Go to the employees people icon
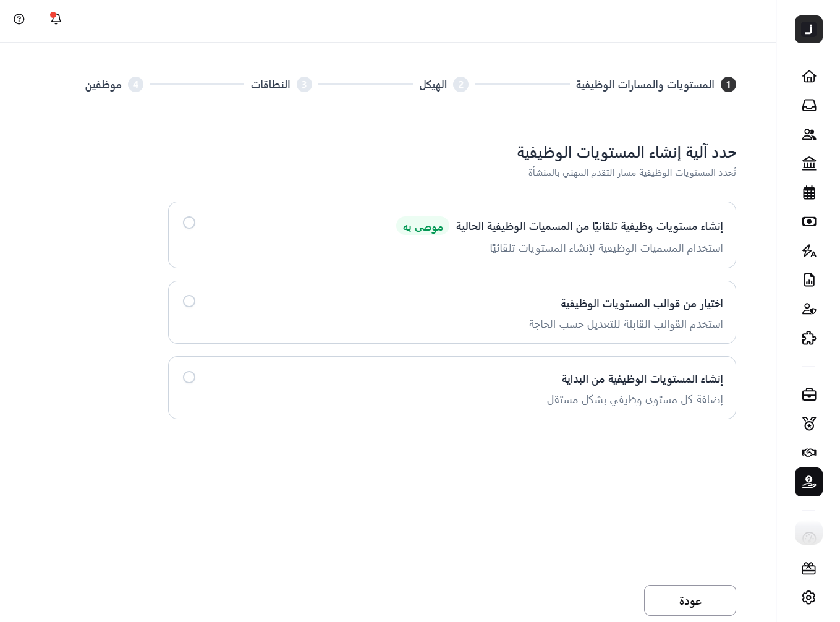 coord(808,134)
